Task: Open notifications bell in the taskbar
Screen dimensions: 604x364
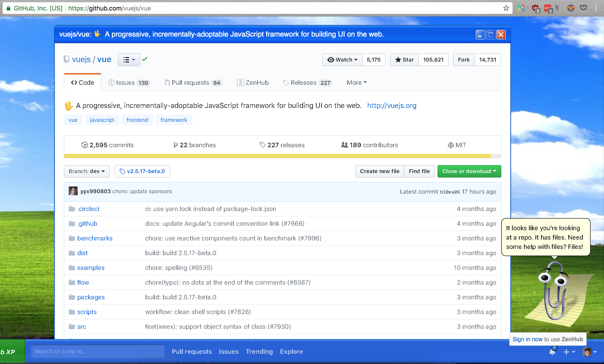Action: pos(552,351)
